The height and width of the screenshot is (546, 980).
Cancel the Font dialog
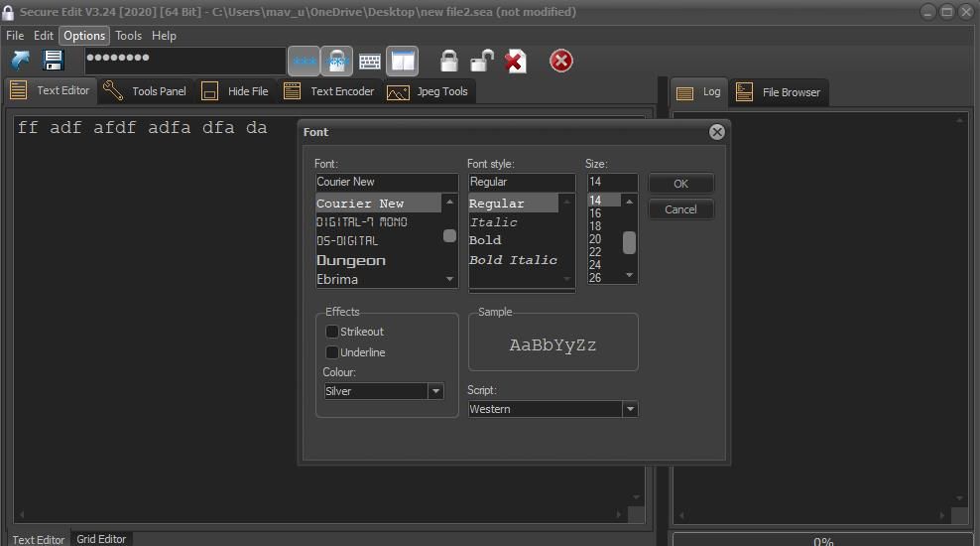680,209
